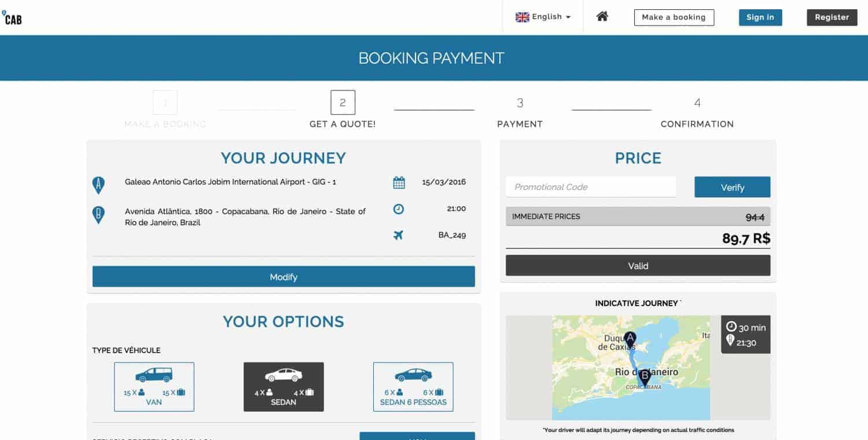Click the pickup point A marker icon
The height and width of the screenshot is (440, 868).
(99, 185)
